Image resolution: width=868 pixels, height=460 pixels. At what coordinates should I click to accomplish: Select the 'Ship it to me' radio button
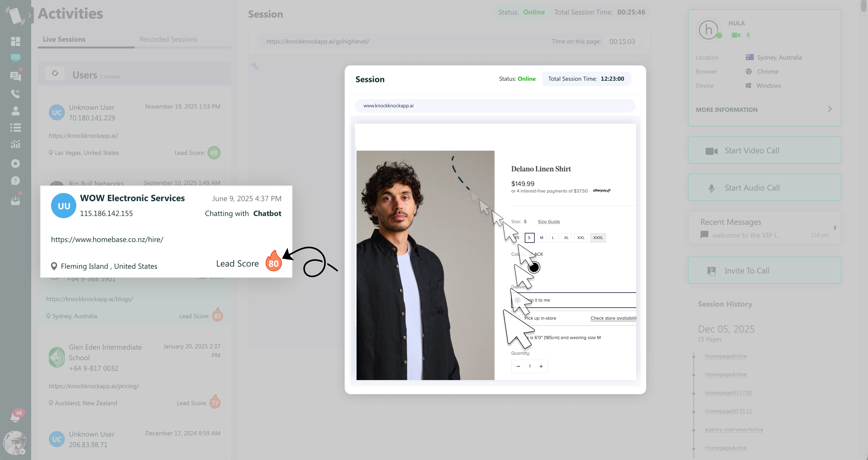(x=517, y=300)
